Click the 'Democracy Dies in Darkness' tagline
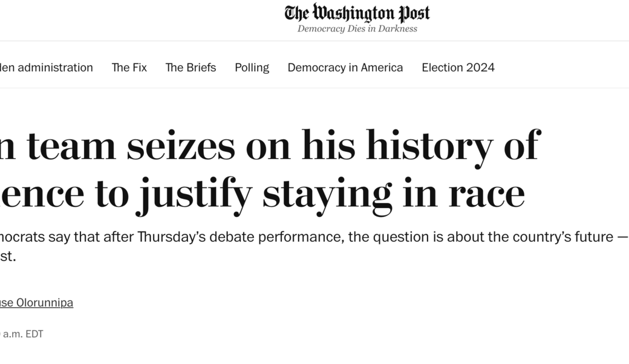 (357, 29)
